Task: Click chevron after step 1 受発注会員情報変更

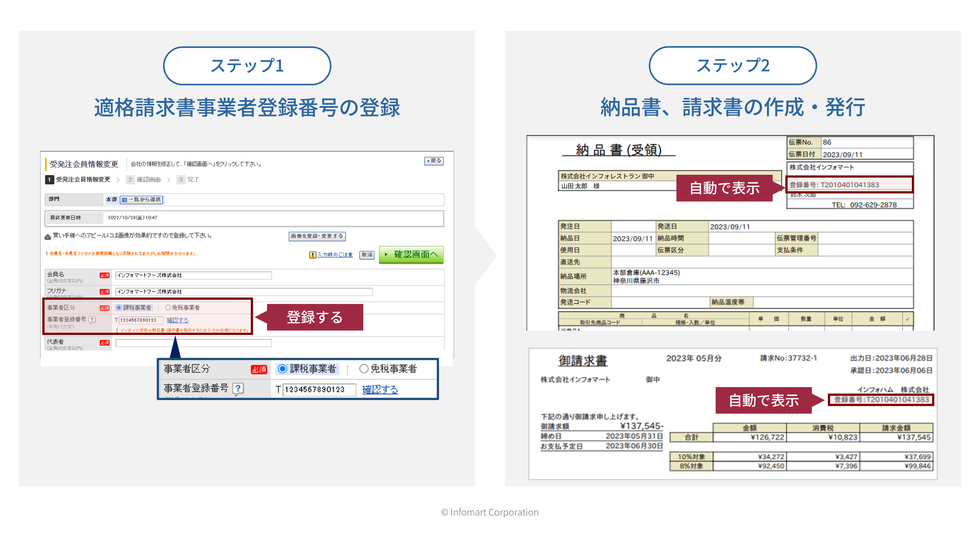Action: coord(118,179)
